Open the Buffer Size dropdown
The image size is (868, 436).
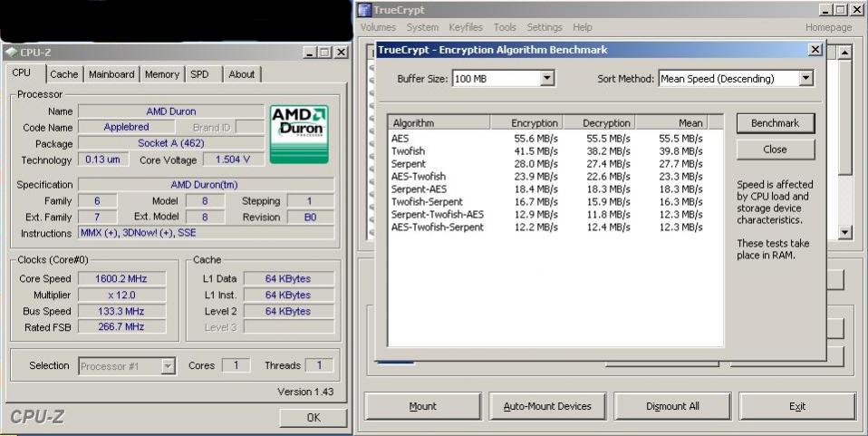547,79
